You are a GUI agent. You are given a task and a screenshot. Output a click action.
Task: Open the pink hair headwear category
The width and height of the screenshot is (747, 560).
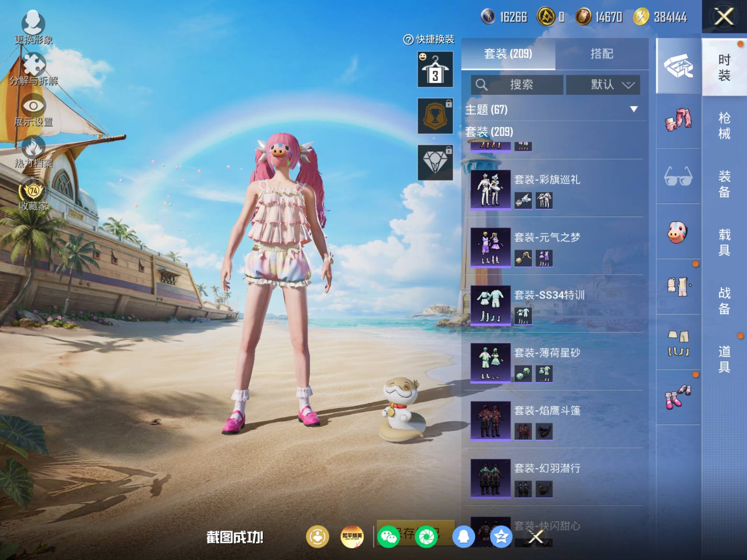click(678, 121)
